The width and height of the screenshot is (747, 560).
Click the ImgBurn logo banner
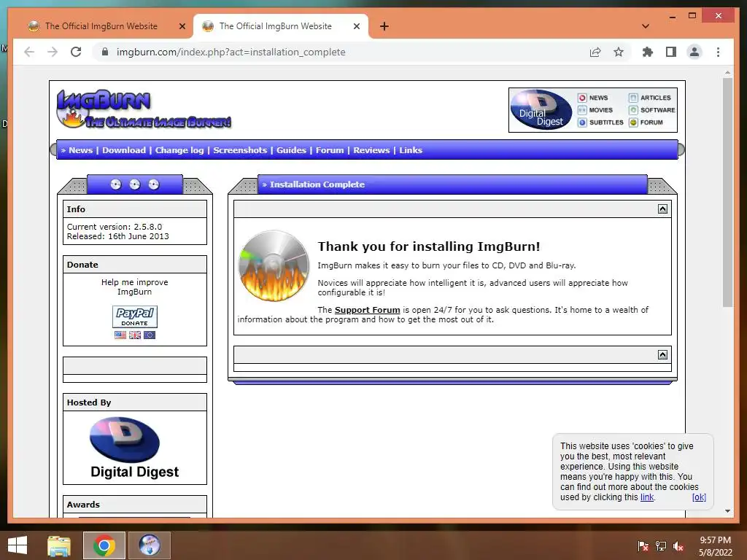(144, 109)
